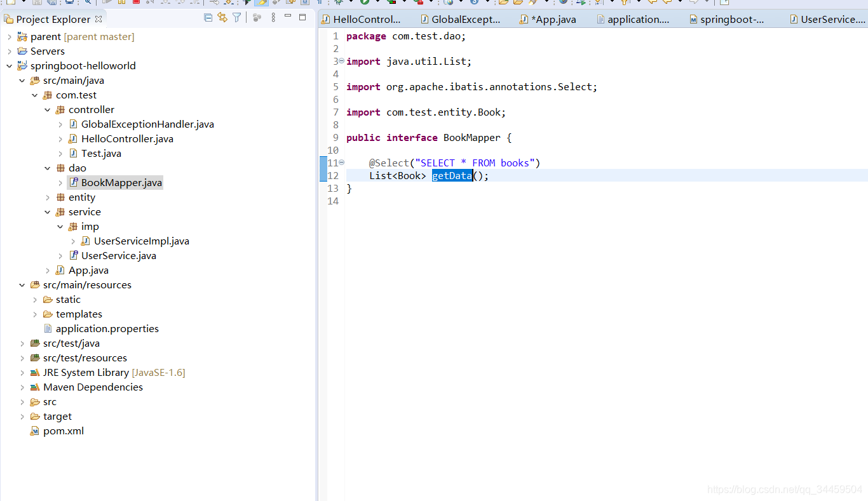Image resolution: width=868 pixels, height=501 pixels.
Task: Click Collapse All in Project Explorer toolbar
Action: click(x=208, y=18)
